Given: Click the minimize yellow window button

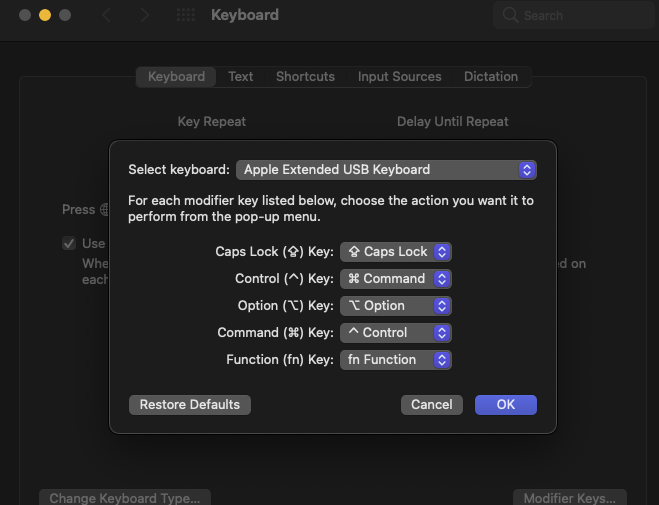Looking at the screenshot, I should pos(45,15).
